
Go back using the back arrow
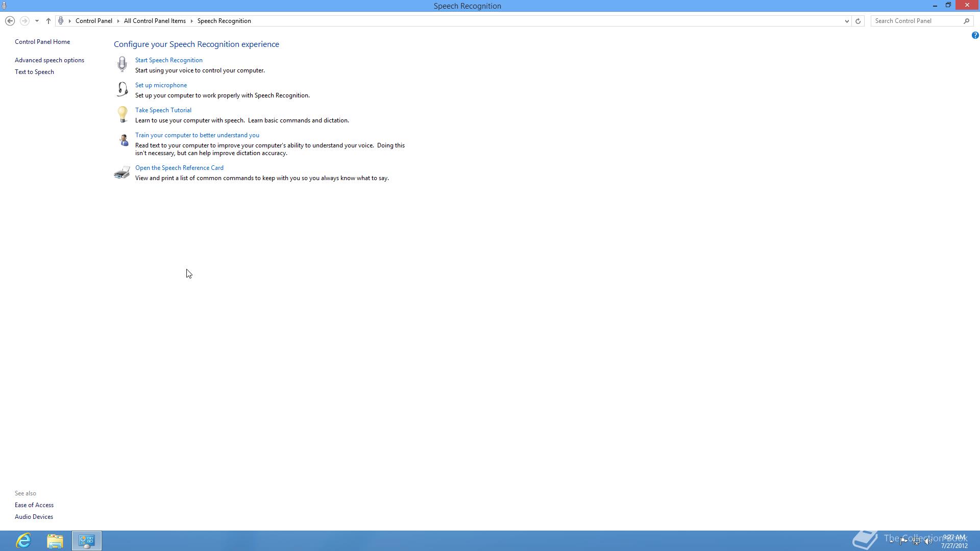(x=10, y=21)
